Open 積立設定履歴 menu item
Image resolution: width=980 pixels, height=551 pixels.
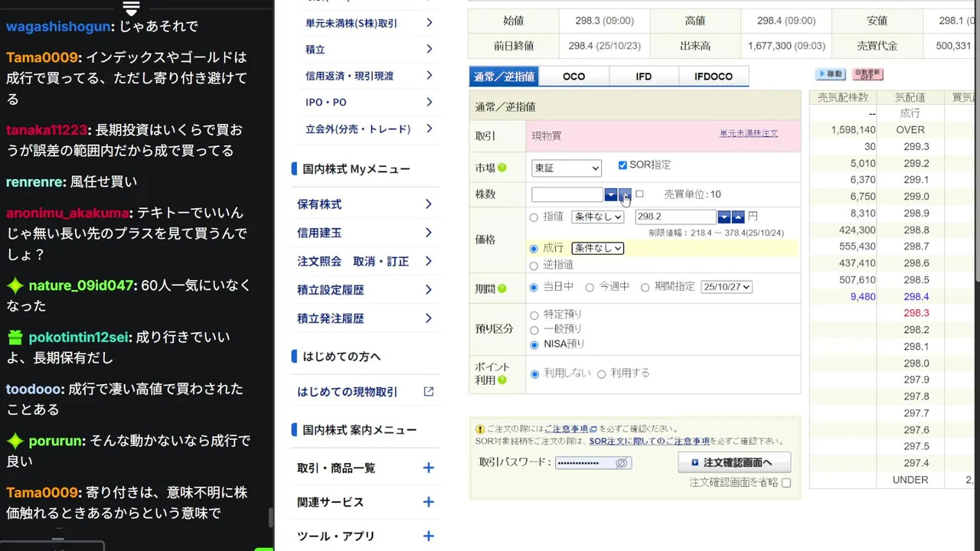pos(366,290)
